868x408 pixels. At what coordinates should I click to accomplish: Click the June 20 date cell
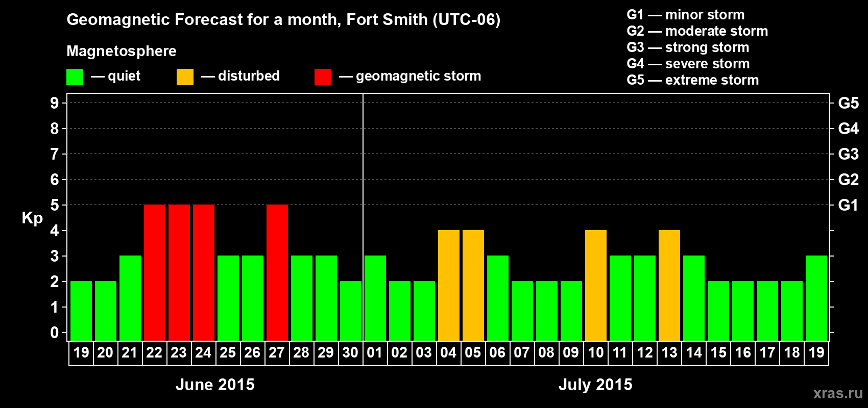click(x=105, y=353)
